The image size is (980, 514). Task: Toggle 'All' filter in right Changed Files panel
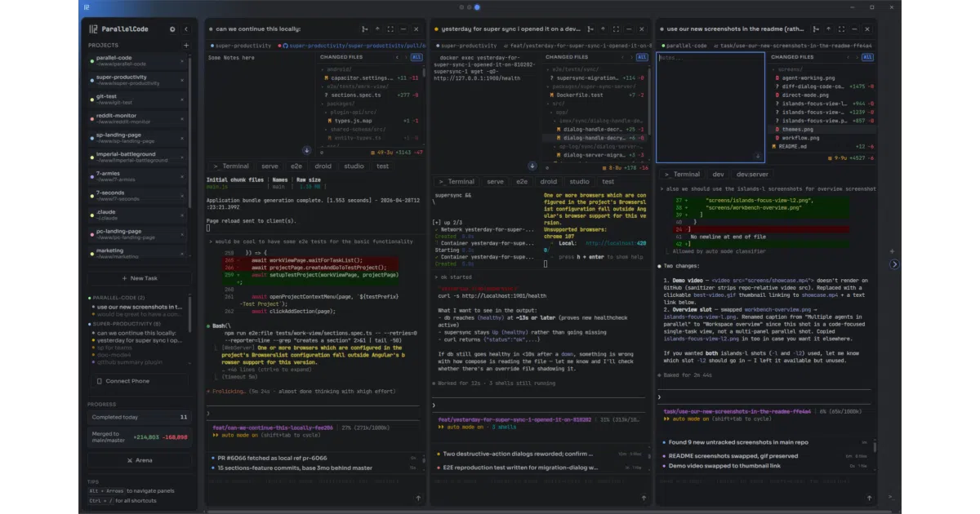tap(867, 57)
